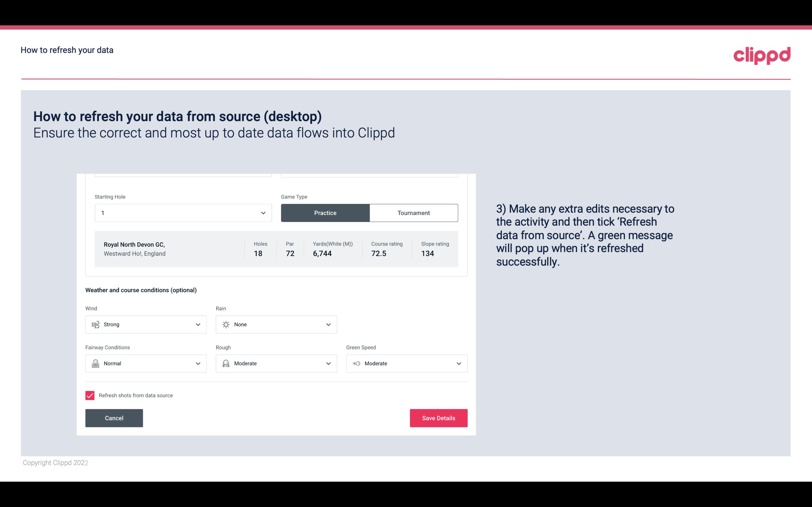This screenshot has height=507, width=812.
Task: Click the fairway conditions icon
Action: (95, 363)
